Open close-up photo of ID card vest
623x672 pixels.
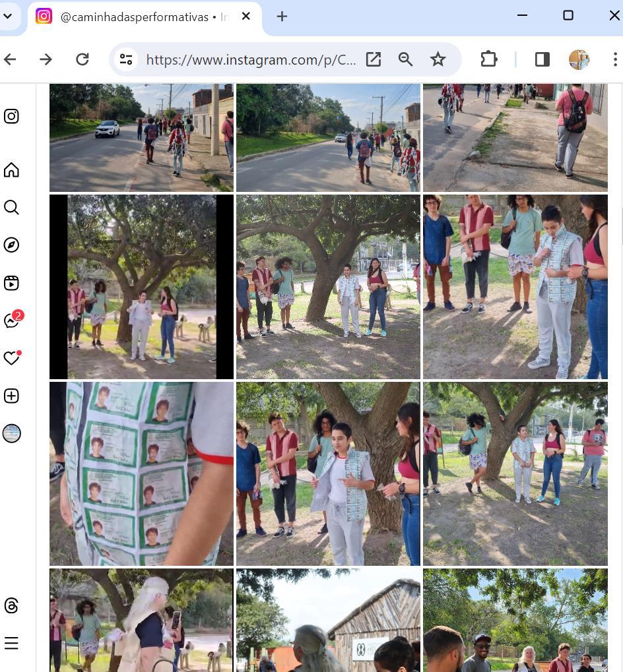pos(141,473)
